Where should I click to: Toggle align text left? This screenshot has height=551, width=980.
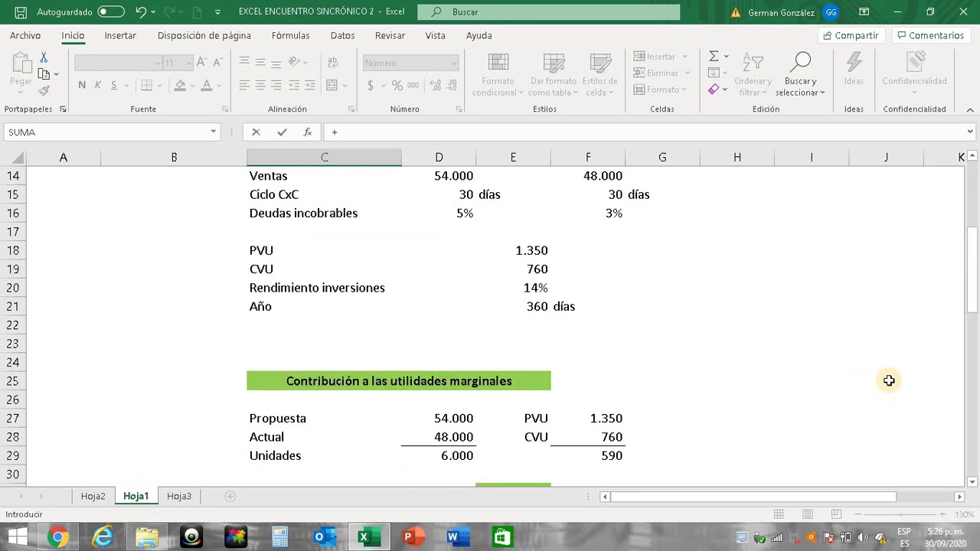[244, 85]
